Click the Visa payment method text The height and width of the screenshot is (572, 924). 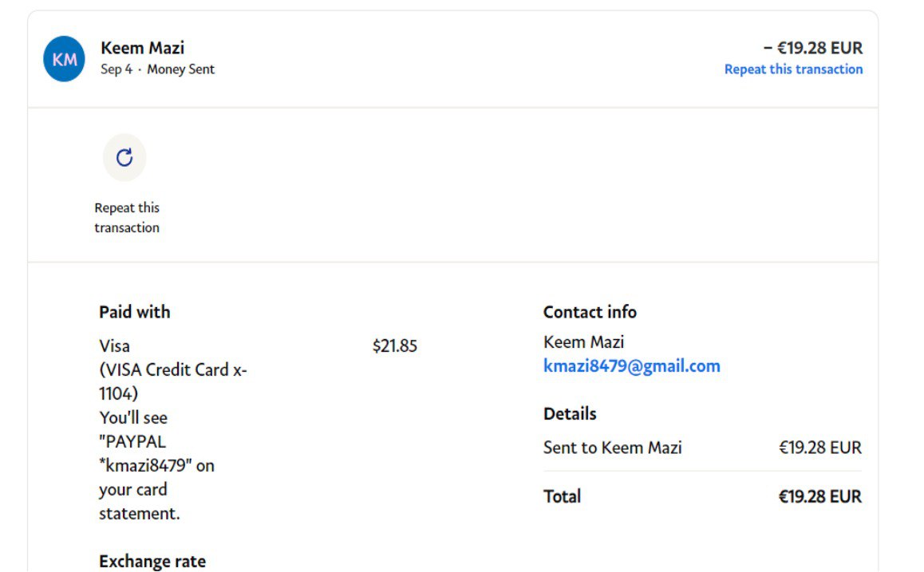[x=114, y=346]
